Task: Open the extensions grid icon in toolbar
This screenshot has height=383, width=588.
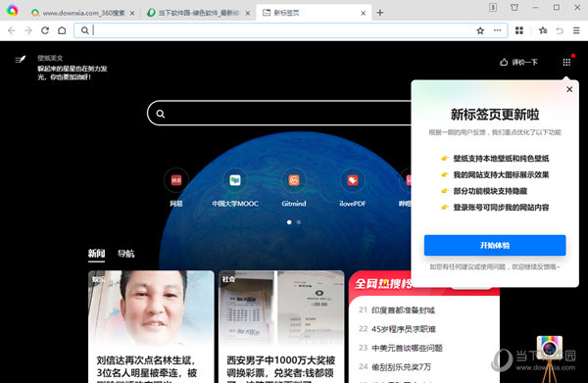Action: [x=519, y=30]
